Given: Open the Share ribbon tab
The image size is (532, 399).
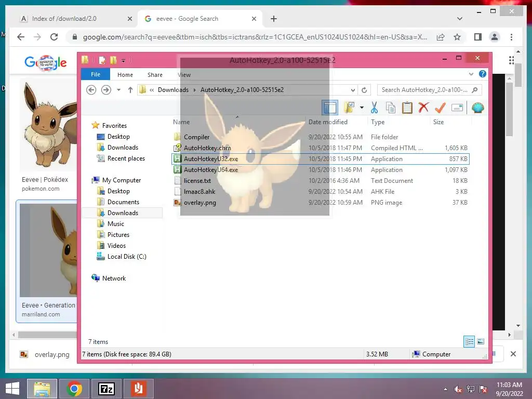Looking at the screenshot, I should pos(155,75).
